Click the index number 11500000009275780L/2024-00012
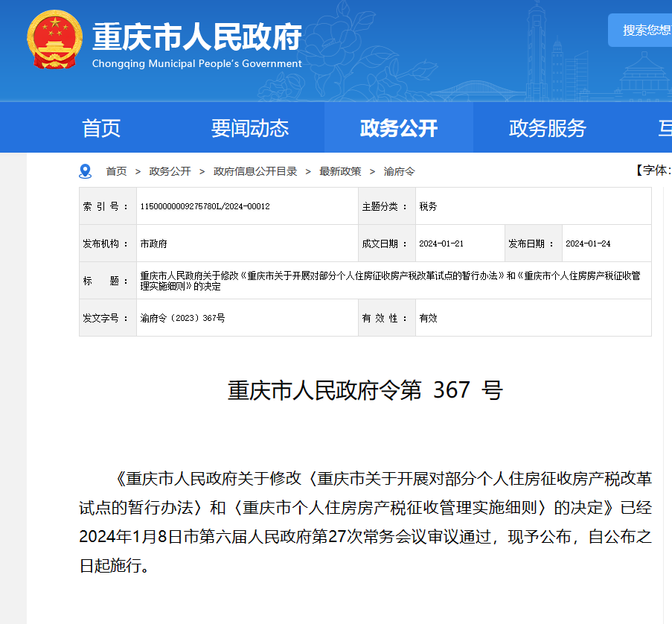Viewport: 672px width, 624px height. point(205,206)
